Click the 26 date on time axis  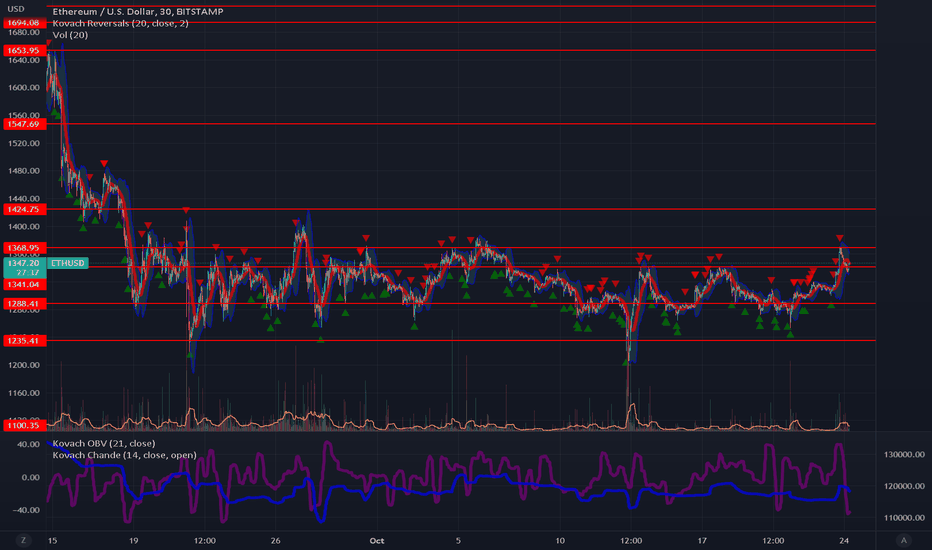(x=275, y=540)
